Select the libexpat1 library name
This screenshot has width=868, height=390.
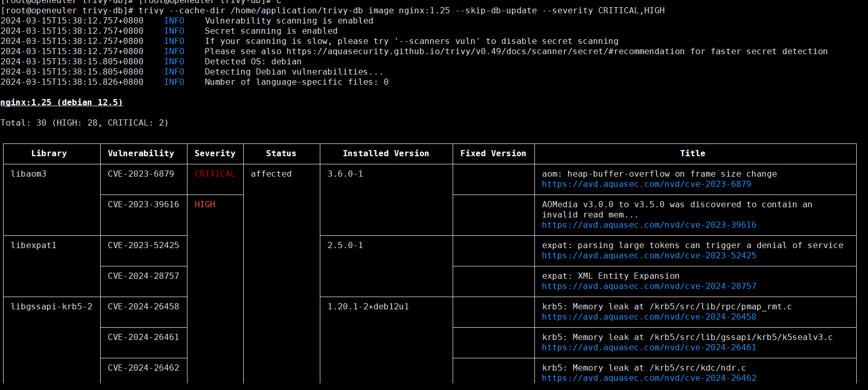[34, 246]
